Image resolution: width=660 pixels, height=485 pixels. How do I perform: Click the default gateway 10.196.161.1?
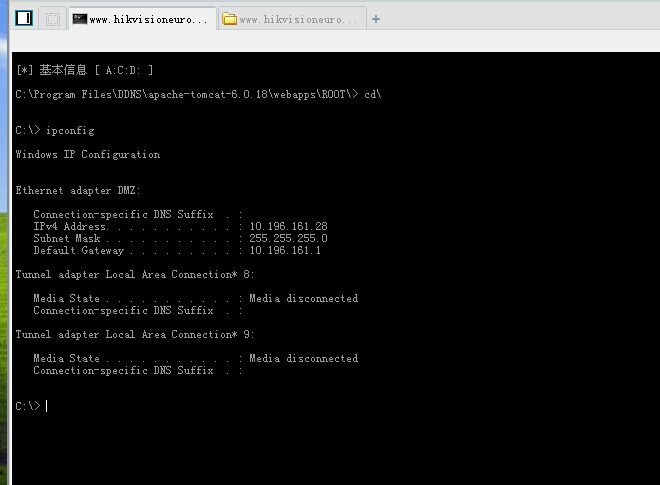[285, 250]
